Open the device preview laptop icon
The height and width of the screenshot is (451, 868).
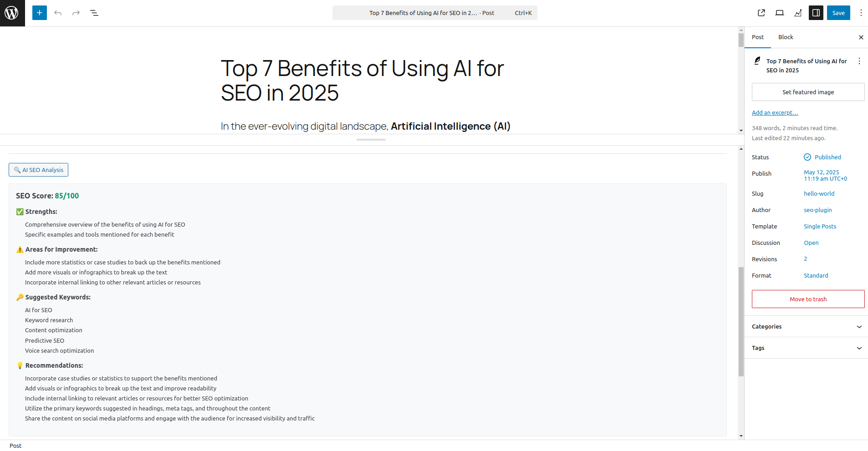[780, 13]
